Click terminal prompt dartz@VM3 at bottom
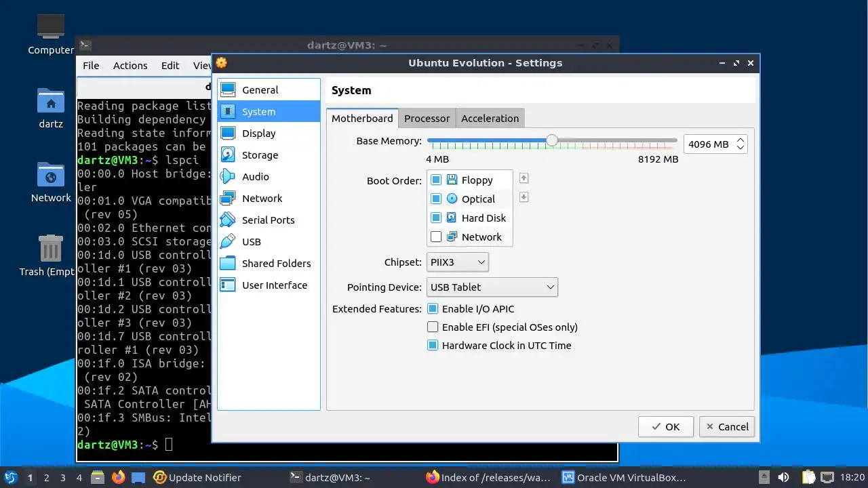868x488 pixels. (x=118, y=445)
